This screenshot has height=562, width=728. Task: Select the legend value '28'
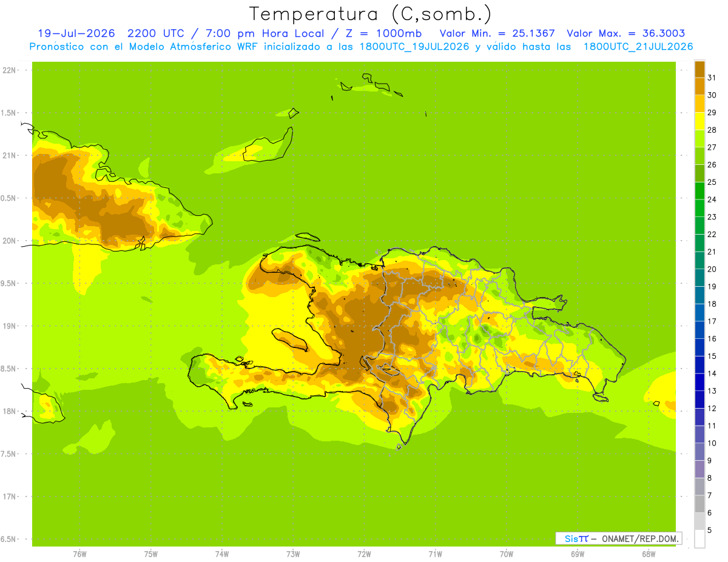pos(712,130)
